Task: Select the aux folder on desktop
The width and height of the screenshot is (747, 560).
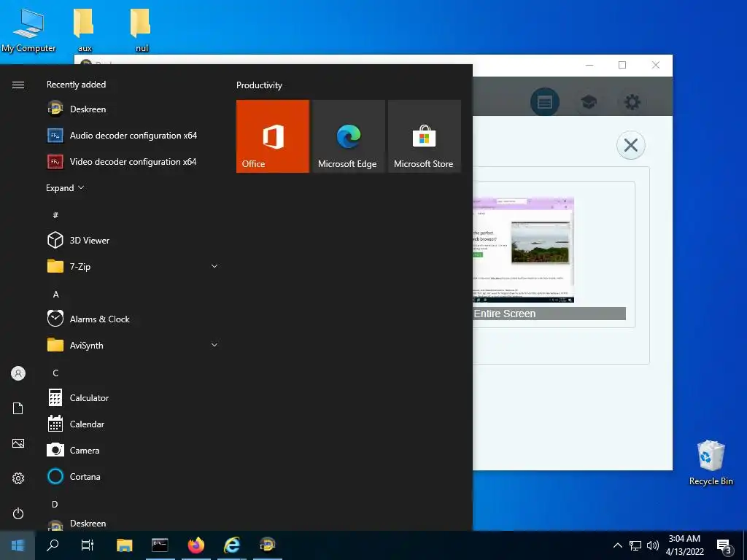Action: click(85, 30)
